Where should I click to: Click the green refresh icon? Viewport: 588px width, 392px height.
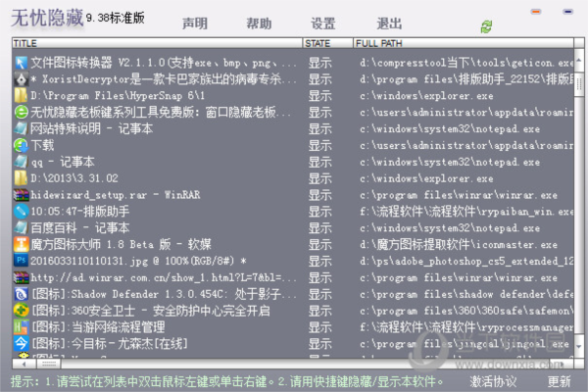point(486,26)
